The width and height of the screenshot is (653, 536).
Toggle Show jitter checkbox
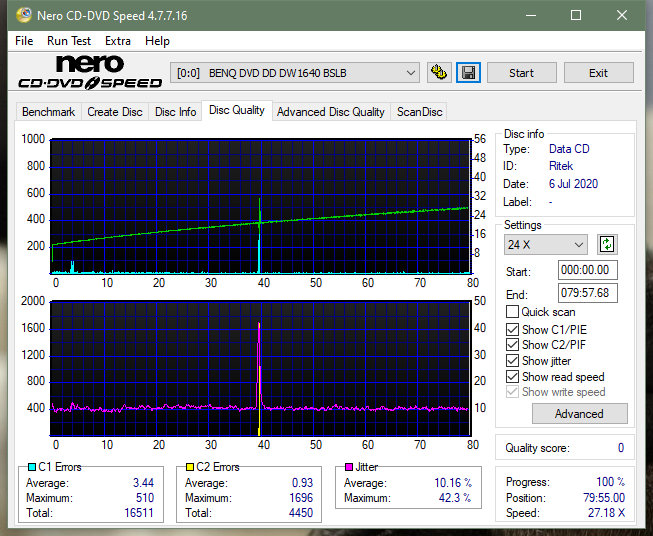click(512, 361)
